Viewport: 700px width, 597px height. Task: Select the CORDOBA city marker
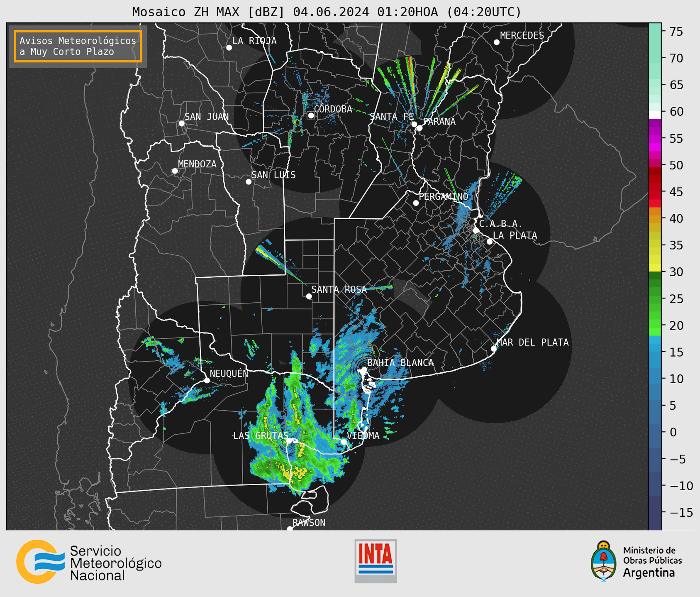tap(311, 115)
